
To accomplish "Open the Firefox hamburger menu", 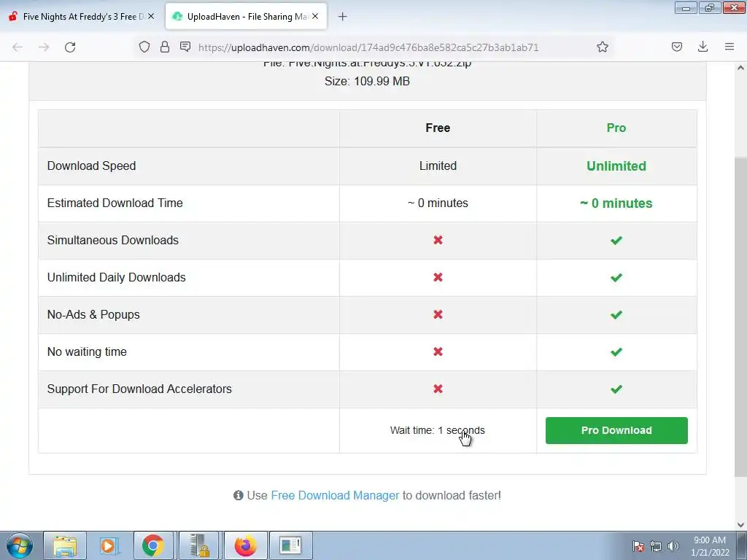I will [729, 47].
